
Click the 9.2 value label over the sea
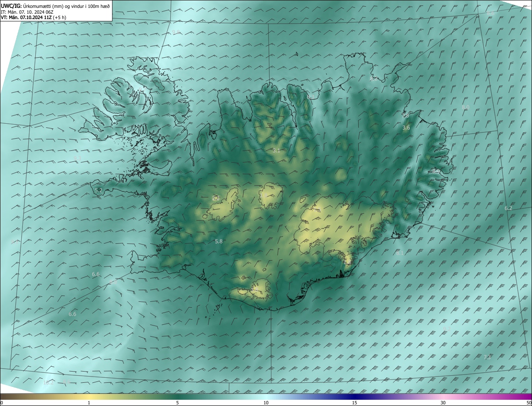(447, 329)
